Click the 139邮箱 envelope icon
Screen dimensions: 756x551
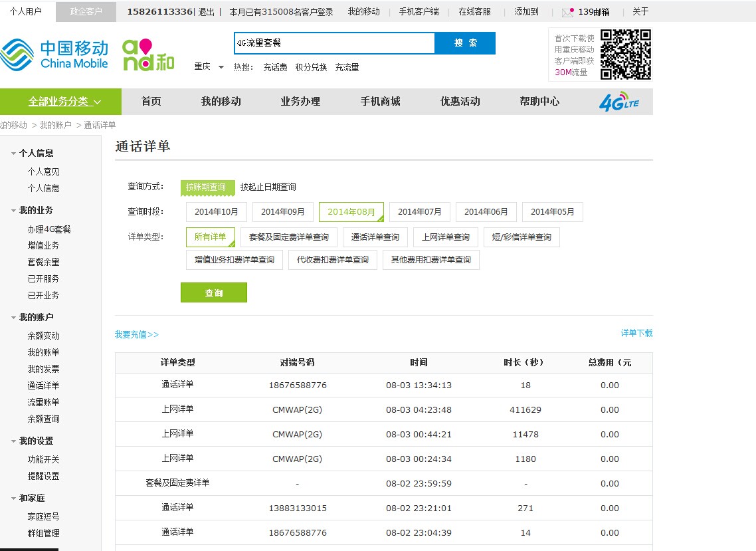pos(567,12)
